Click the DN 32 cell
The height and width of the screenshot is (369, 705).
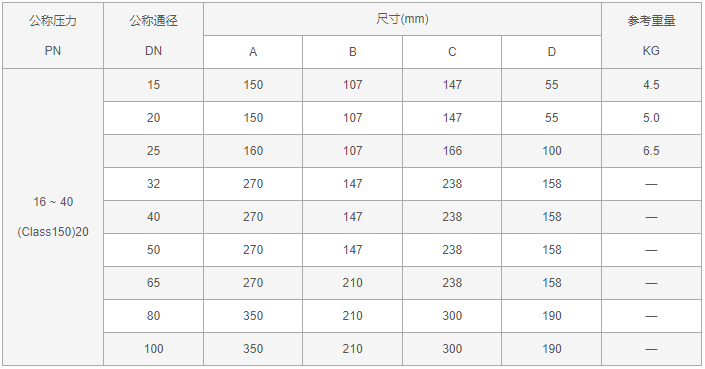153,184
